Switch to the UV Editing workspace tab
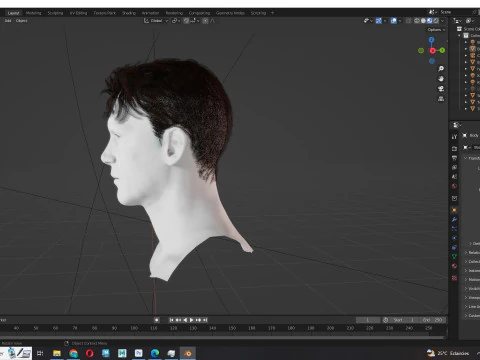The height and width of the screenshot is (360, 480). pos(78,13)
